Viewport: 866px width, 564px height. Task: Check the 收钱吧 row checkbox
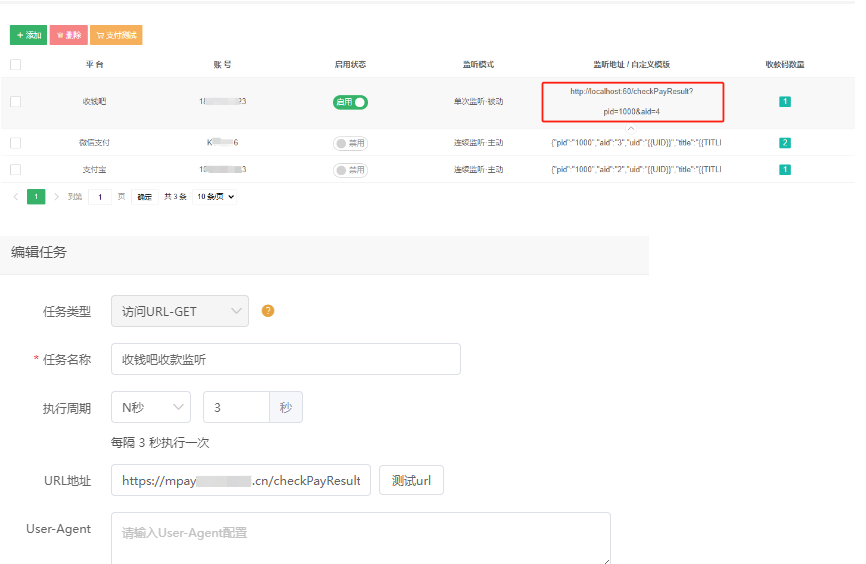[15, 102]
